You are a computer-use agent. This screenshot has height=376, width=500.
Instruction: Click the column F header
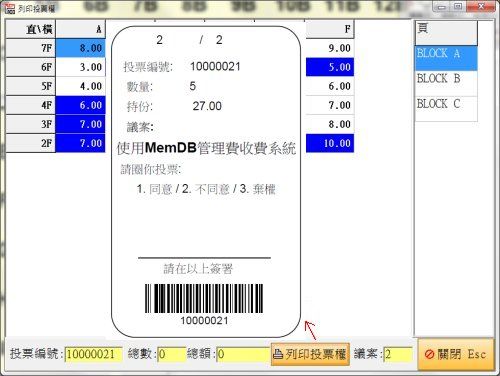click(x=330, y=29)
